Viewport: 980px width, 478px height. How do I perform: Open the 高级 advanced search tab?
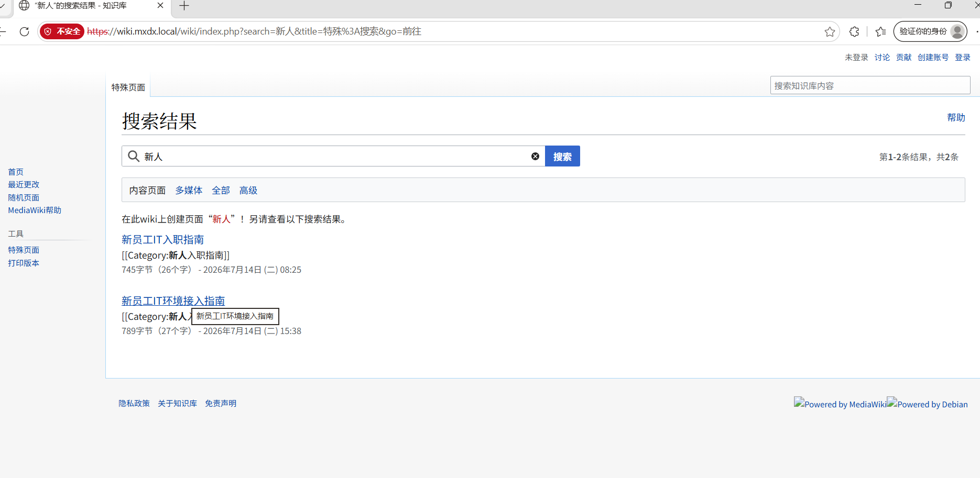(248, 191)
